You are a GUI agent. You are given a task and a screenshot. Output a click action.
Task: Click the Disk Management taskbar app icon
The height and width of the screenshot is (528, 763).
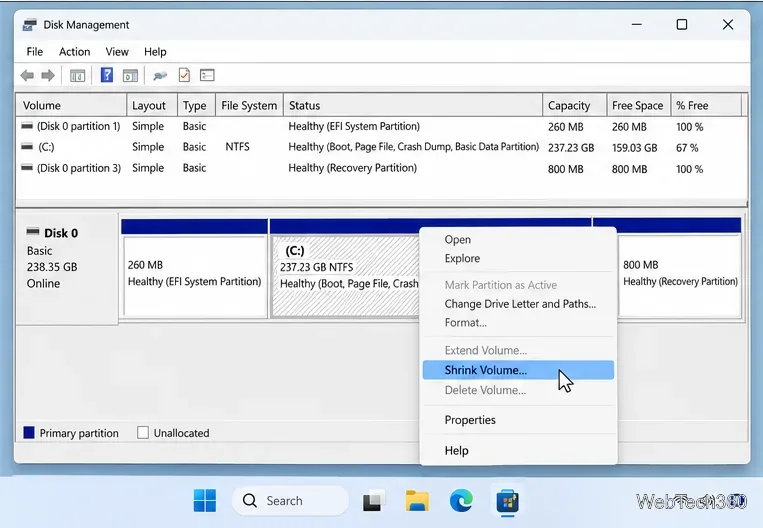[508, 501]
